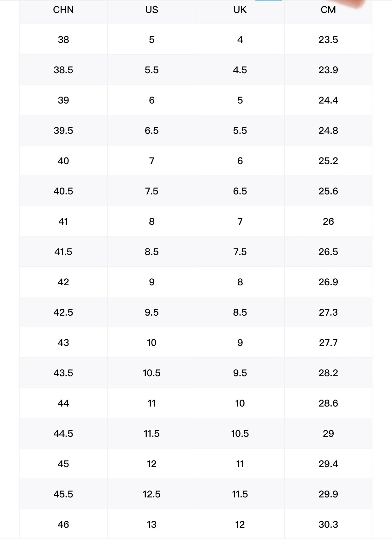This screenshot has height=541, width=392.
Task: Click the 30.3 CM length cell
Action: (328, 524)
